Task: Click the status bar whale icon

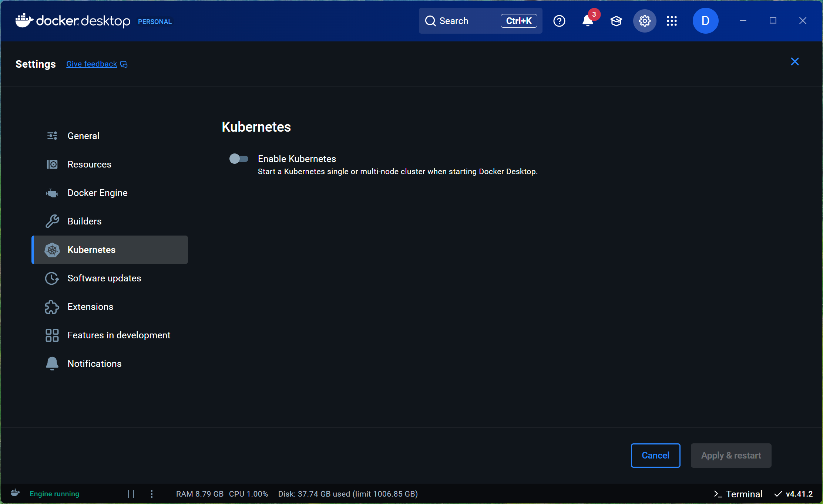Action: coord(15,493)
